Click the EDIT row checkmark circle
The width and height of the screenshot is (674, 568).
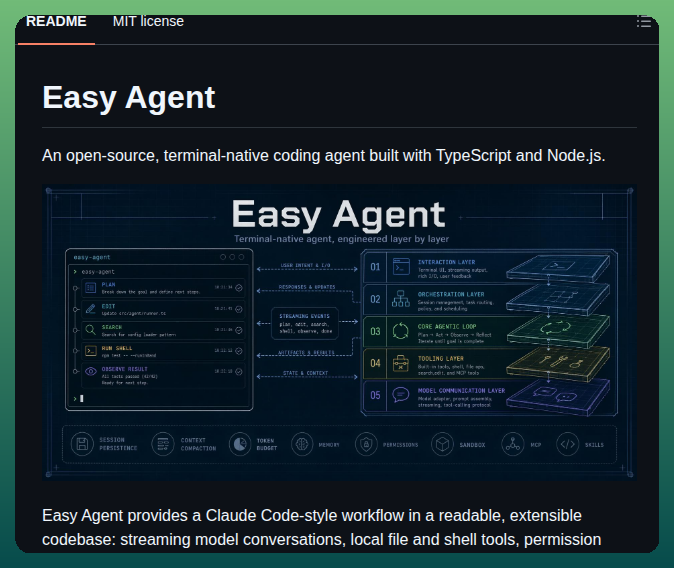239,309
